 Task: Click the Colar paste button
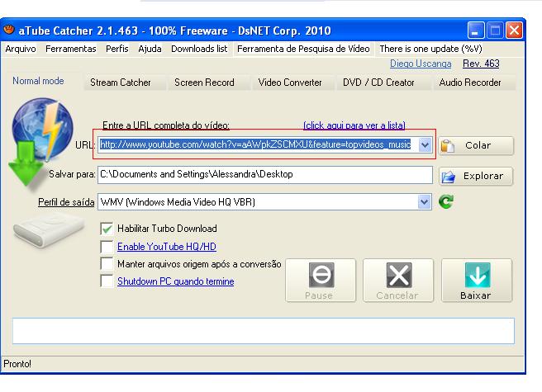(x=475, y=145)
